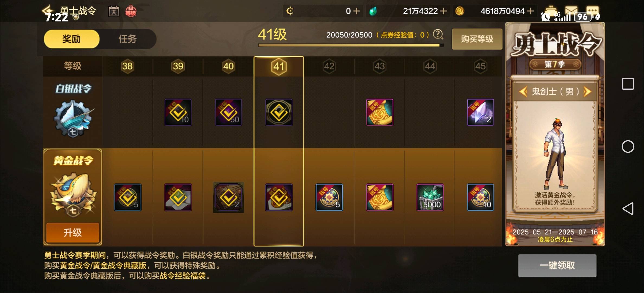Select the 奖励 tab

[x=72, y=39]
